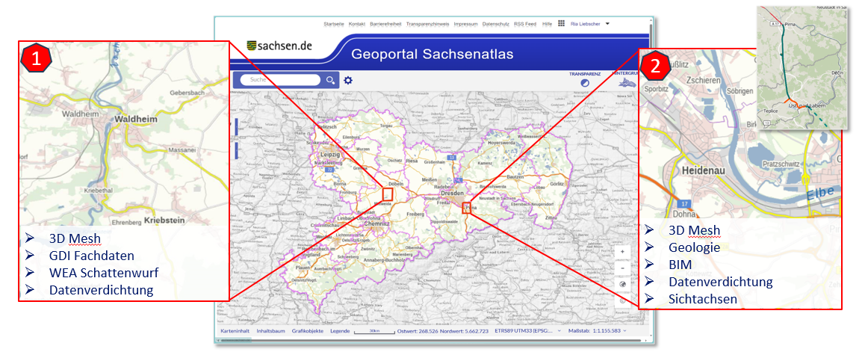Open the Datenschutz link

pyautogui.click(x=496, y=25)
